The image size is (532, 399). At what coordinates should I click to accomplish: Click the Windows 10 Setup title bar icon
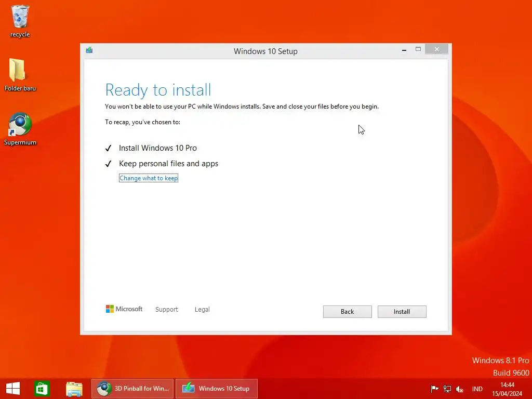89,50
